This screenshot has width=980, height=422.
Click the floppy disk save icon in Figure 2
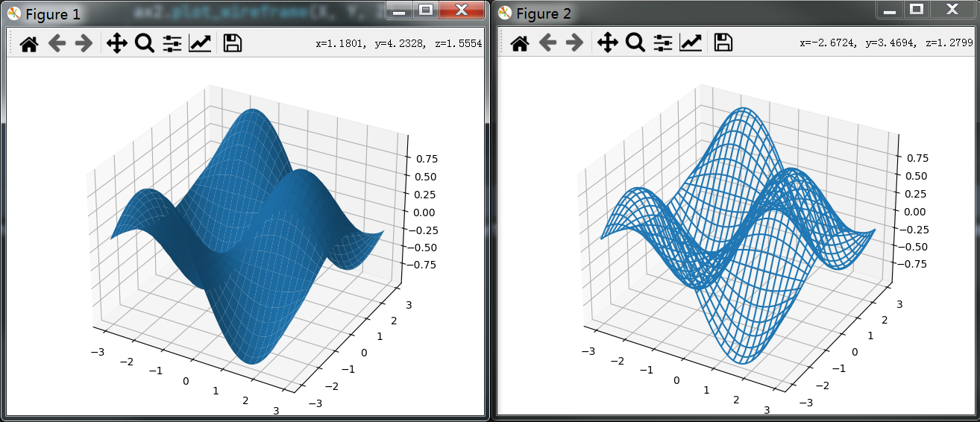point(723,44)
